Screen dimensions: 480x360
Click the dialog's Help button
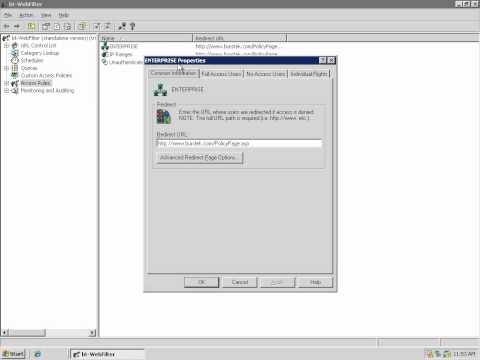(x=315, y=282)
